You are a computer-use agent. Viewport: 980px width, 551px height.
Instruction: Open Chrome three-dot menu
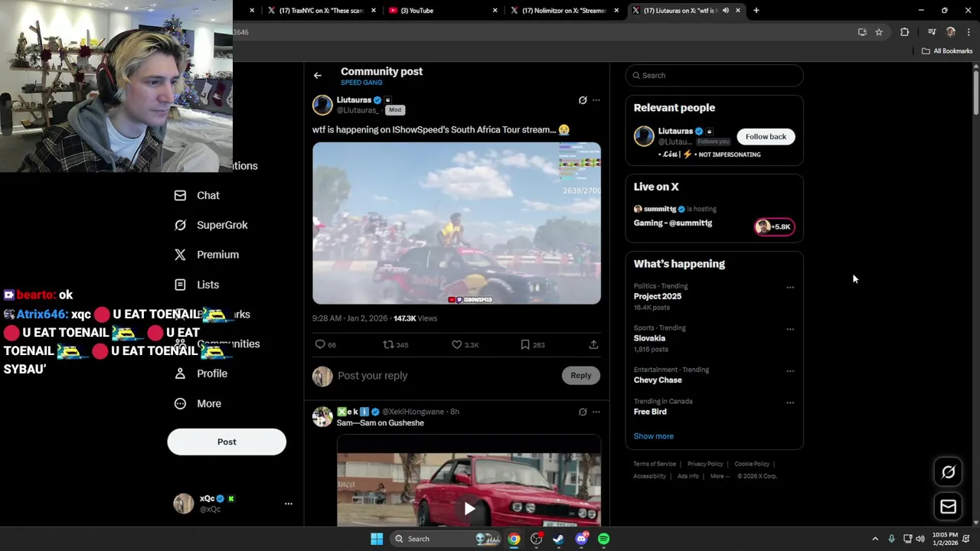969,32
